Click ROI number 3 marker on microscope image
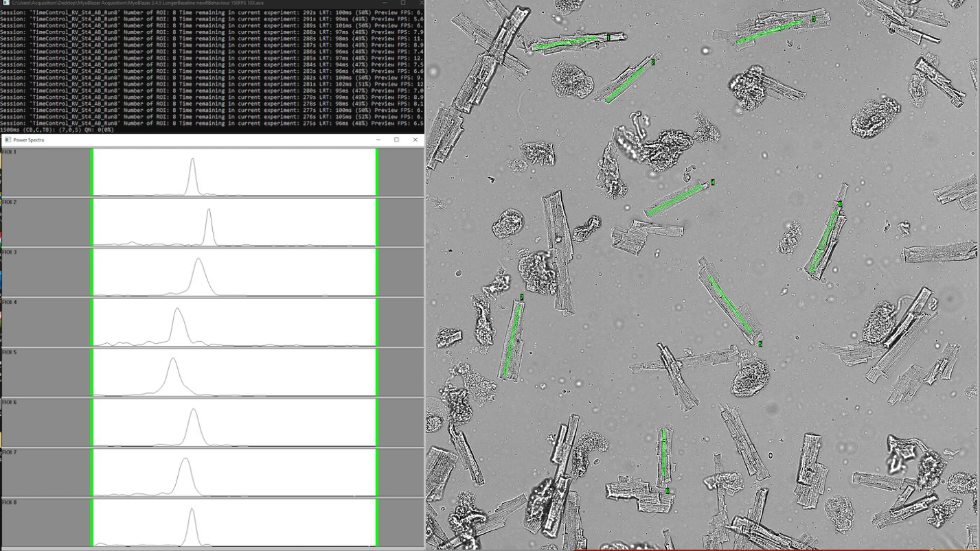 click(814, 19)
